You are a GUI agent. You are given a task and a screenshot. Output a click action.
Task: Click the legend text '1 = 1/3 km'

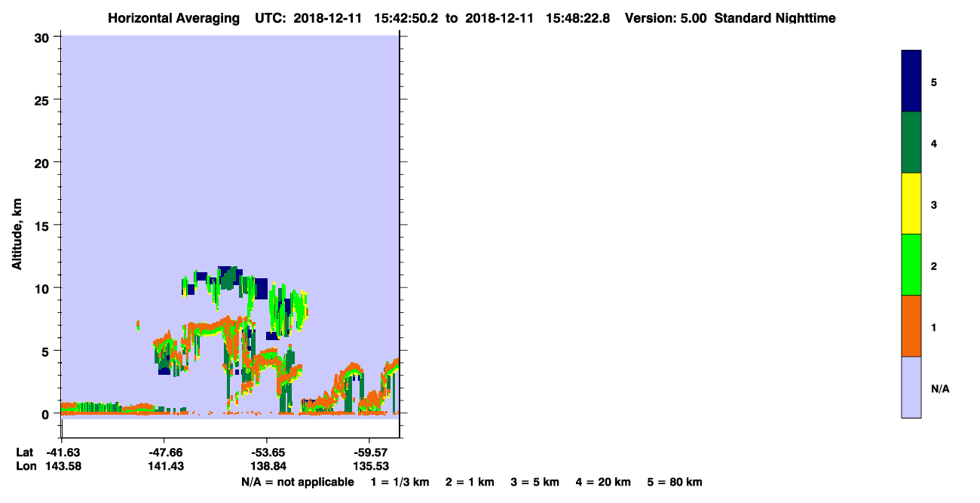400,482
